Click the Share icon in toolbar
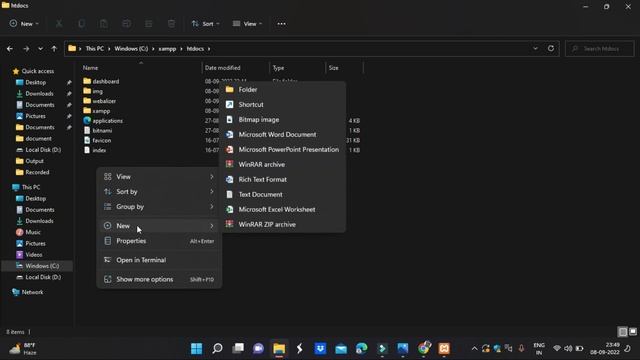This screenshot has width=640, height=360. tap(149, 24)
